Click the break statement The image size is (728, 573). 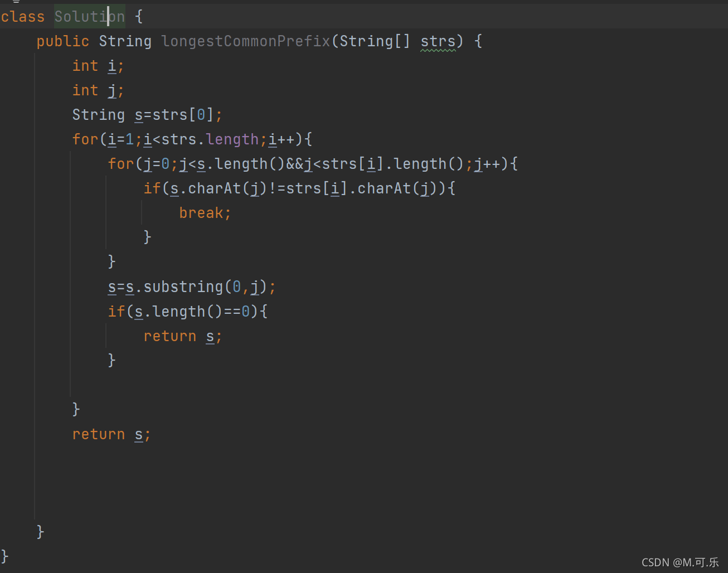(205, 212)
